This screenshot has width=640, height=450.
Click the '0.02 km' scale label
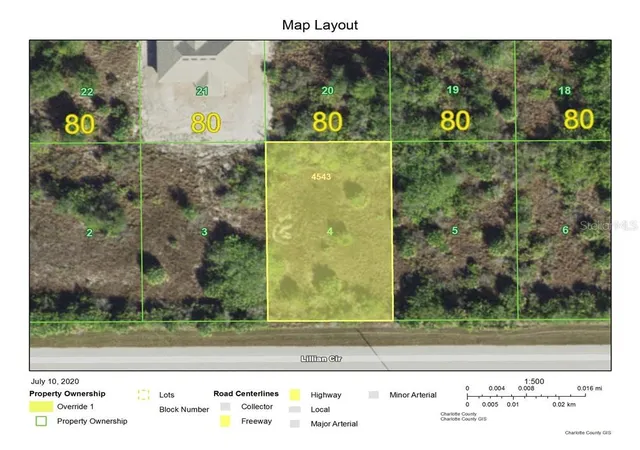point(564,404)
